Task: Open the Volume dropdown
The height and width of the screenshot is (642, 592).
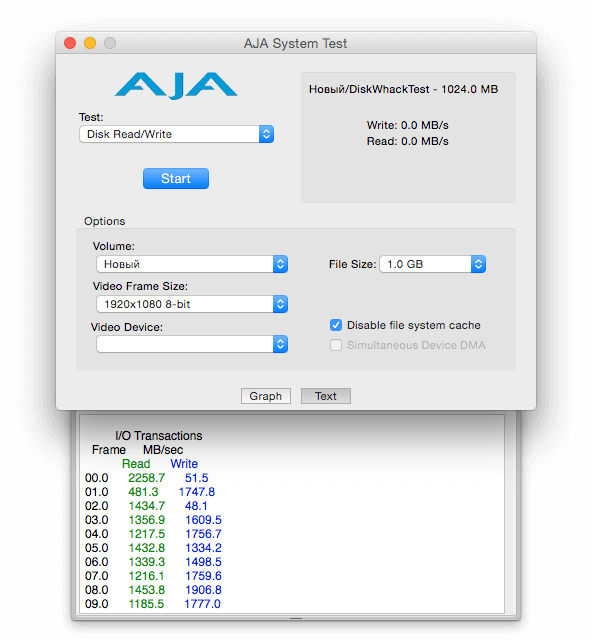Action: [192, 264]
